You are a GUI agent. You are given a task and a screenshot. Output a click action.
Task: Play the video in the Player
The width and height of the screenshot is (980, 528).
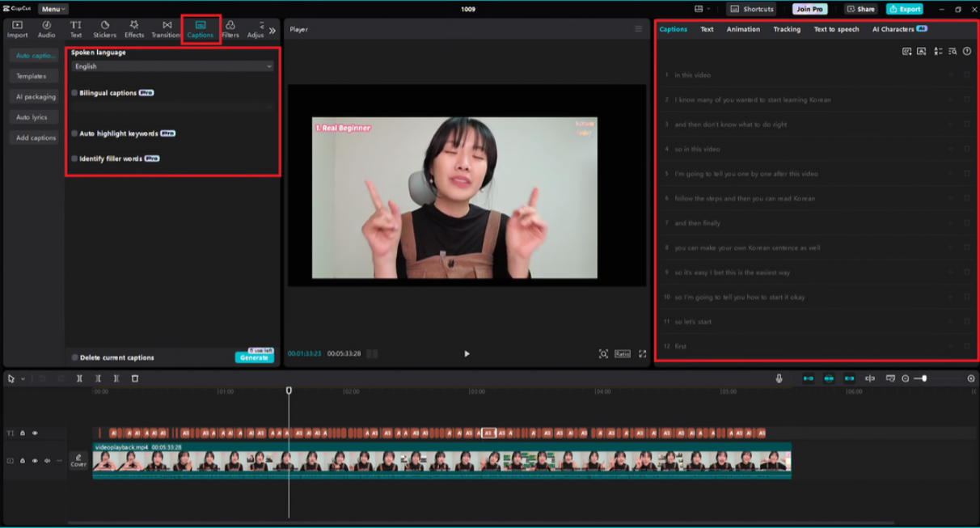pos(467,353)
